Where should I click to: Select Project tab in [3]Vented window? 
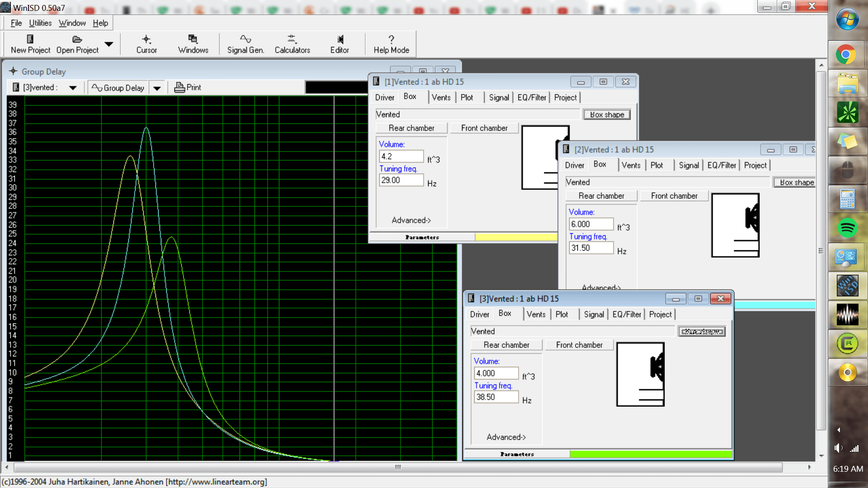[x=660, y=314]
